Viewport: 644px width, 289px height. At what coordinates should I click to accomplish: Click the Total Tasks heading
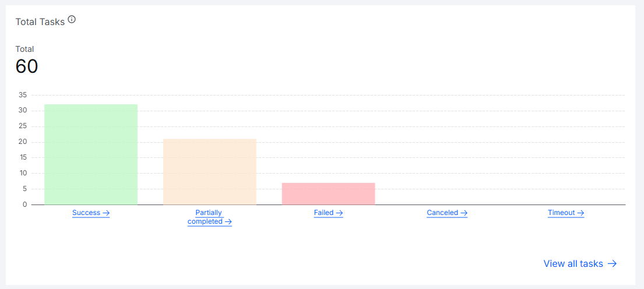click(40, 22)
